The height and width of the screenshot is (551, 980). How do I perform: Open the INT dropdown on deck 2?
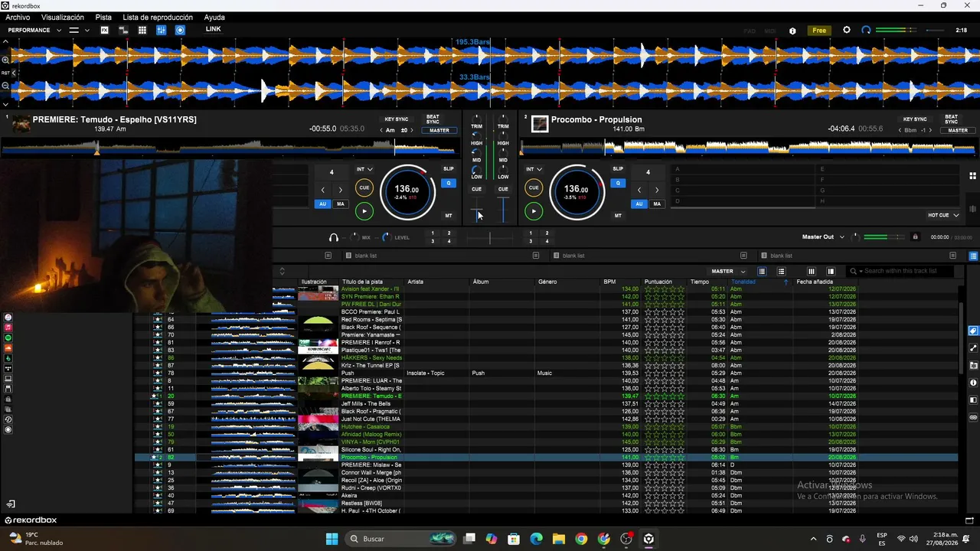[534, 169]
